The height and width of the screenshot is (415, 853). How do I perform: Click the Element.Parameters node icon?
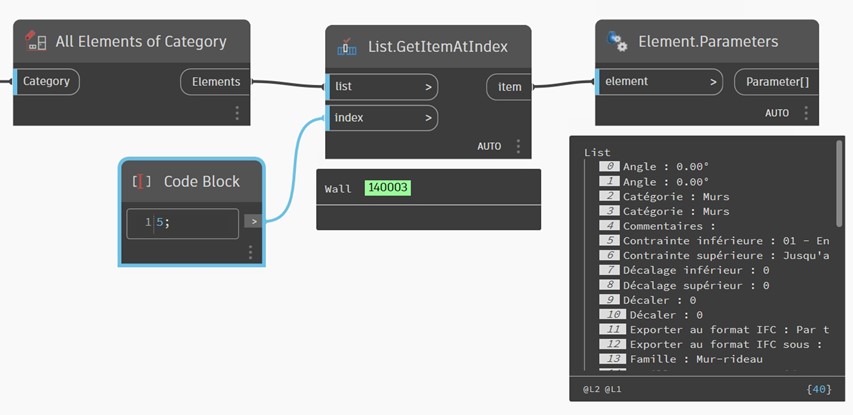(x=617, y=42)
